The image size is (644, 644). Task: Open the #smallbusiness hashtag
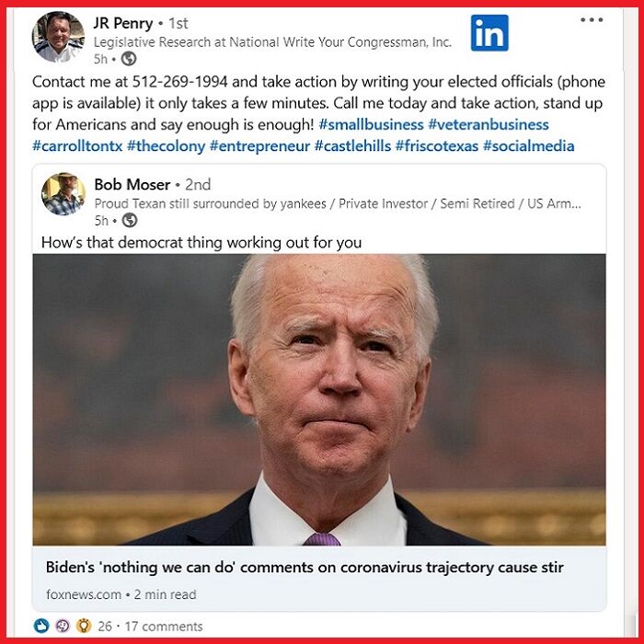click(371, 124)
